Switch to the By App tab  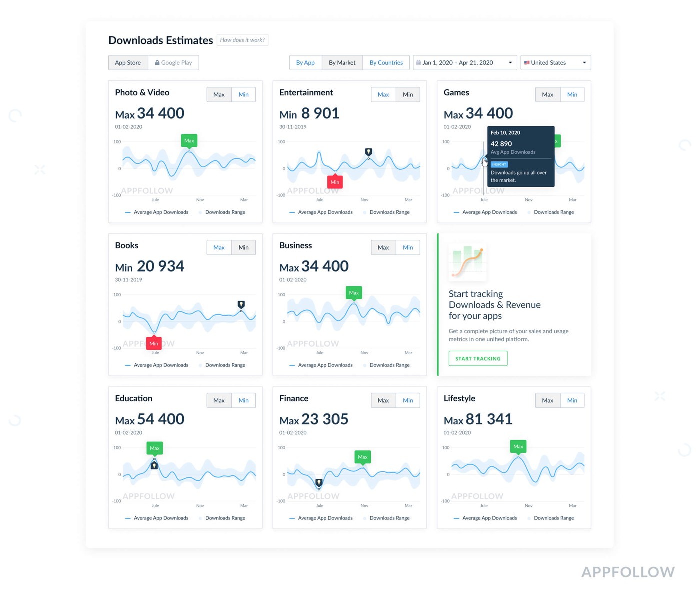pos(305,63)
